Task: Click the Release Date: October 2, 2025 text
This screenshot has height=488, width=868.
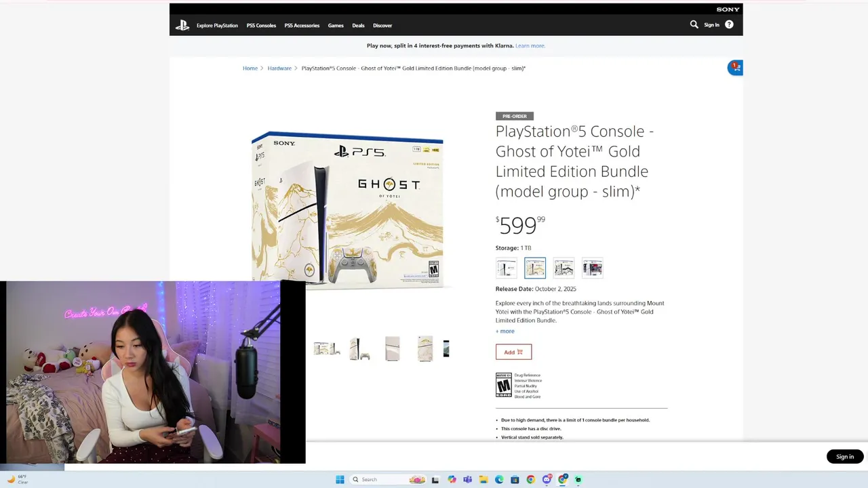Action: 536,289
